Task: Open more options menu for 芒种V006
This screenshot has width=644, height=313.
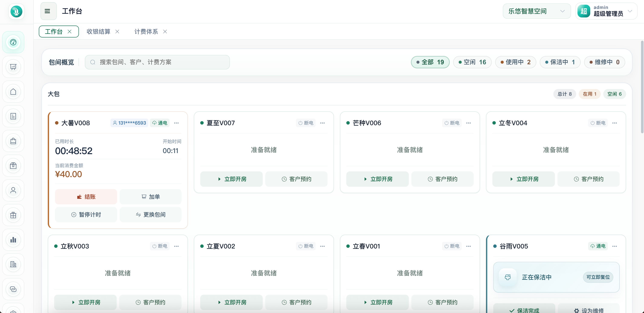Action: (x=468, y=123)
